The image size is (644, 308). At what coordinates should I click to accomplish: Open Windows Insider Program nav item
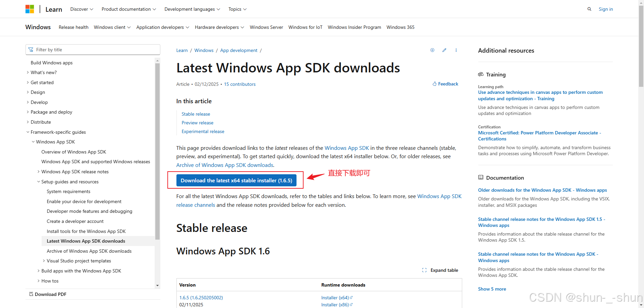point(354,27)
